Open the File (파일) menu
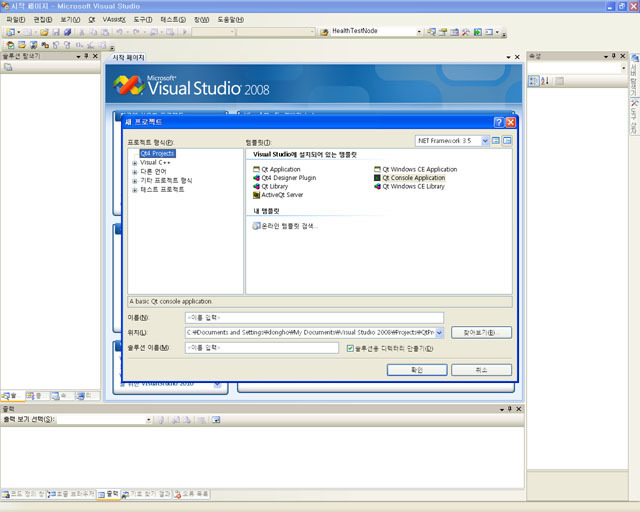 pyautogui.click(x=16, y=20)
